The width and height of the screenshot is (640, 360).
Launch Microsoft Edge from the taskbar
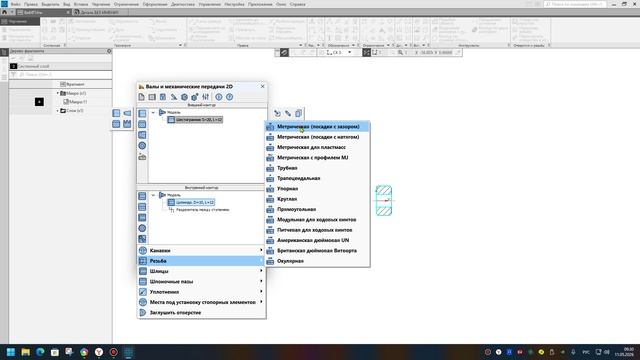[40, 352]
